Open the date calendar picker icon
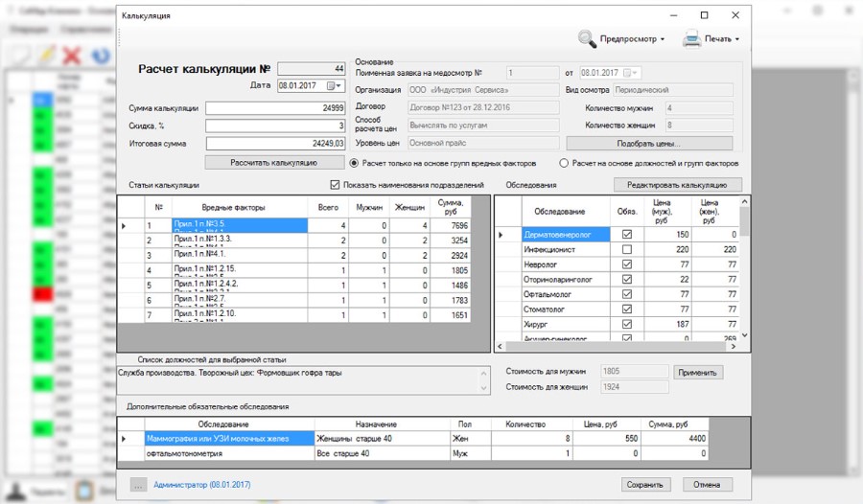This screenshot has width=863, height=504. tap(332, 85)
